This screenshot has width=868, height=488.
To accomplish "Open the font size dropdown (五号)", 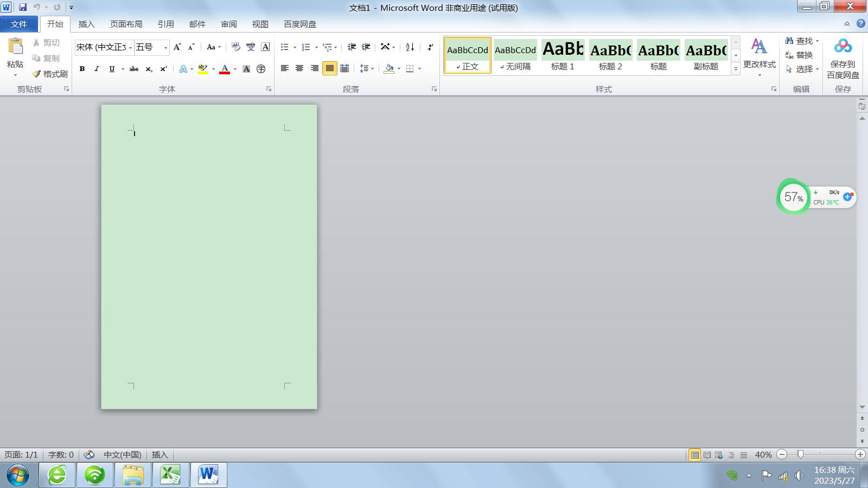I will pos(165,48).
